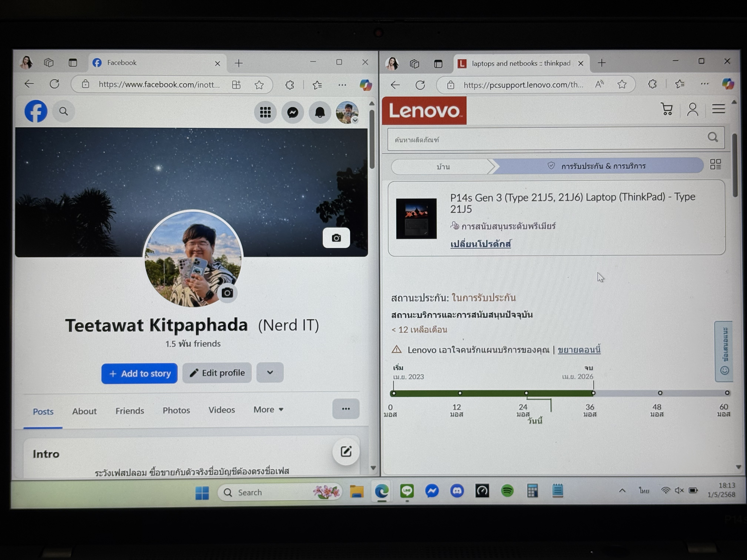
Task: Click read aloud icon in Lenovo address bar
Action: click(599, 84)
